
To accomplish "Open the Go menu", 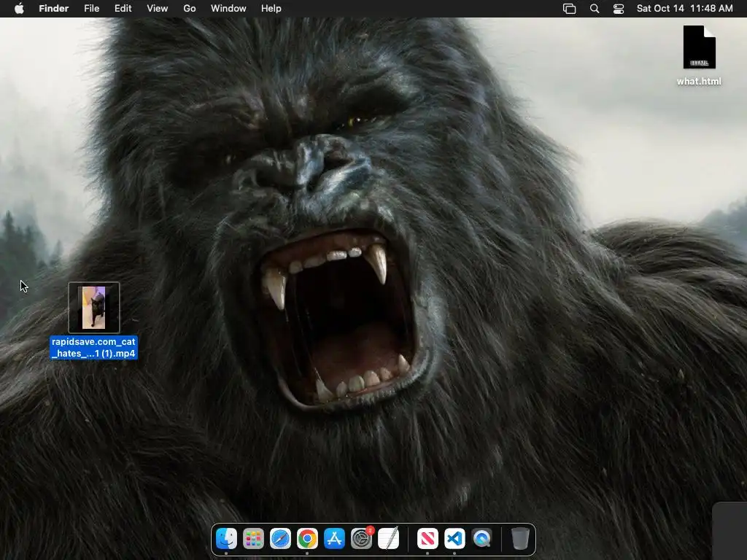I will pos(190,9).
